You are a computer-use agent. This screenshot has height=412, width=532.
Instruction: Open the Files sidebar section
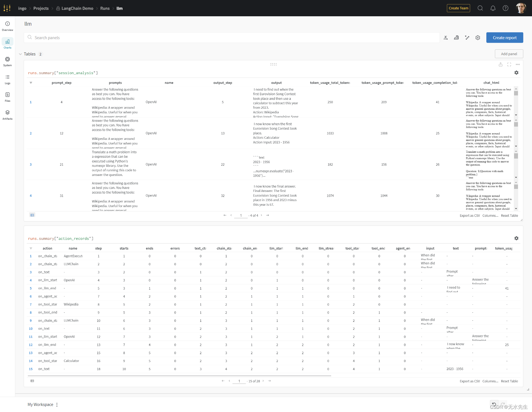pyautogui.click(x=7, y=97)
